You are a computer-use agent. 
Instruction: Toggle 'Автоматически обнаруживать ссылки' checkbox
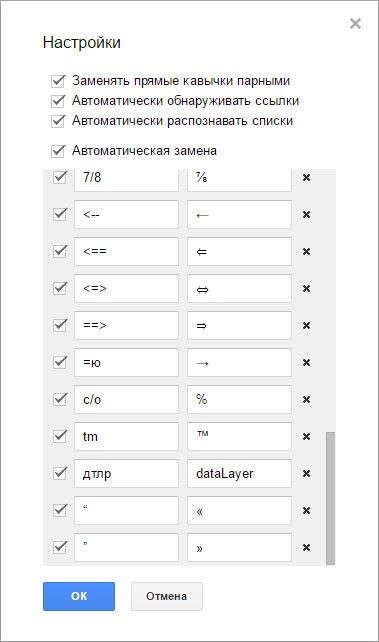tap(58, 101)
